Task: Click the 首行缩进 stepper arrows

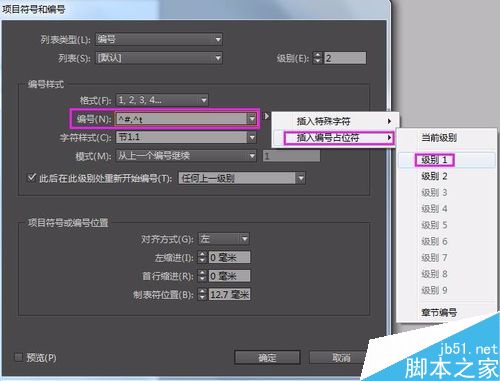Action: pos(202,276)
